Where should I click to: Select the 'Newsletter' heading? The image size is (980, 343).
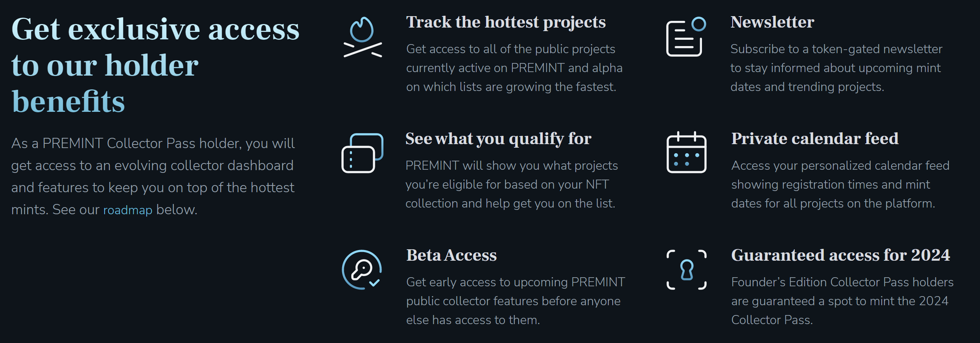pyautogui.click(x=772, y=22)
